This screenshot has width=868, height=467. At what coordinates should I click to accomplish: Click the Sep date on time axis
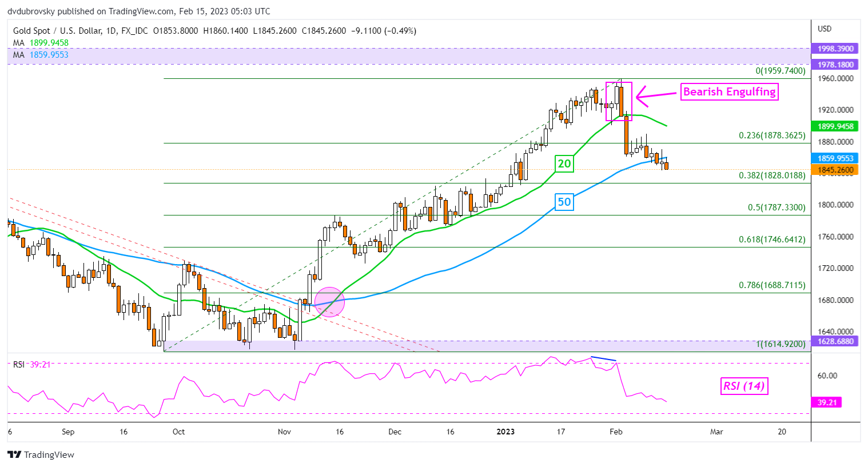click(x=68, y=432)
